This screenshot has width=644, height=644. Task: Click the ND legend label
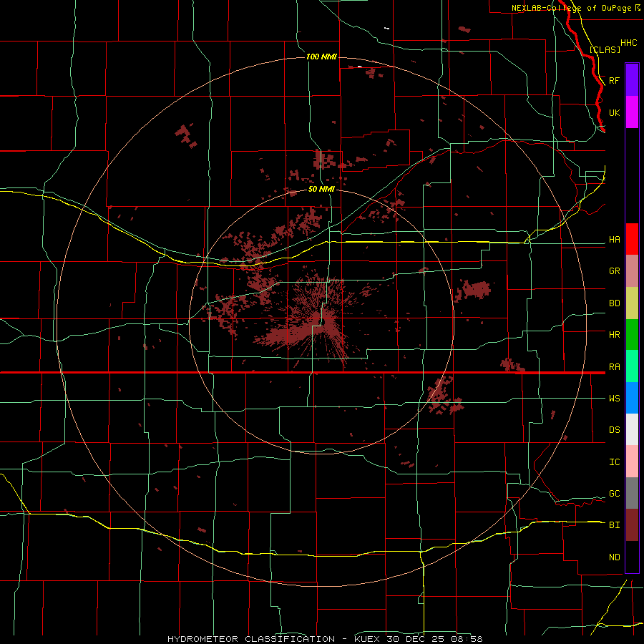(x=615, y=557)
